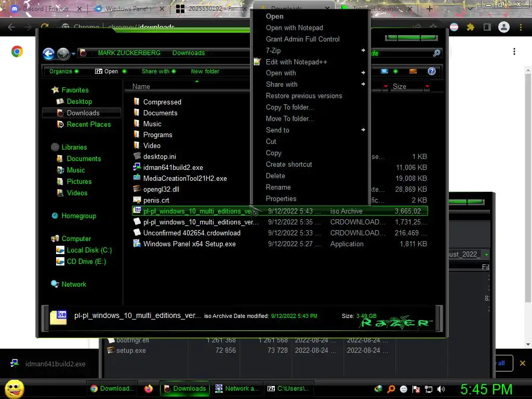This screenshot has height=399, width=532.
Task: Select Unconfirmed 402654.crdownload file
Action: pyautogui.click(x=187, y=233)
